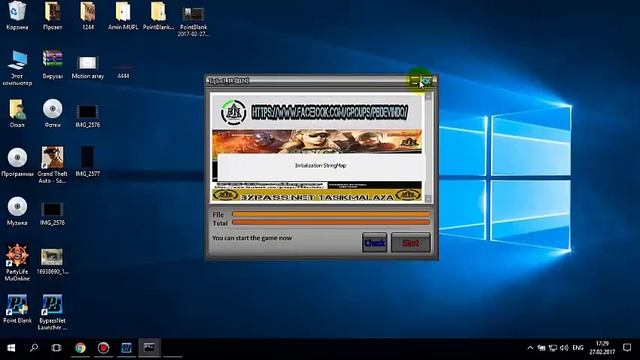
Task: Open the IMG_2577 file on desktop
Action: click(88, 162)
